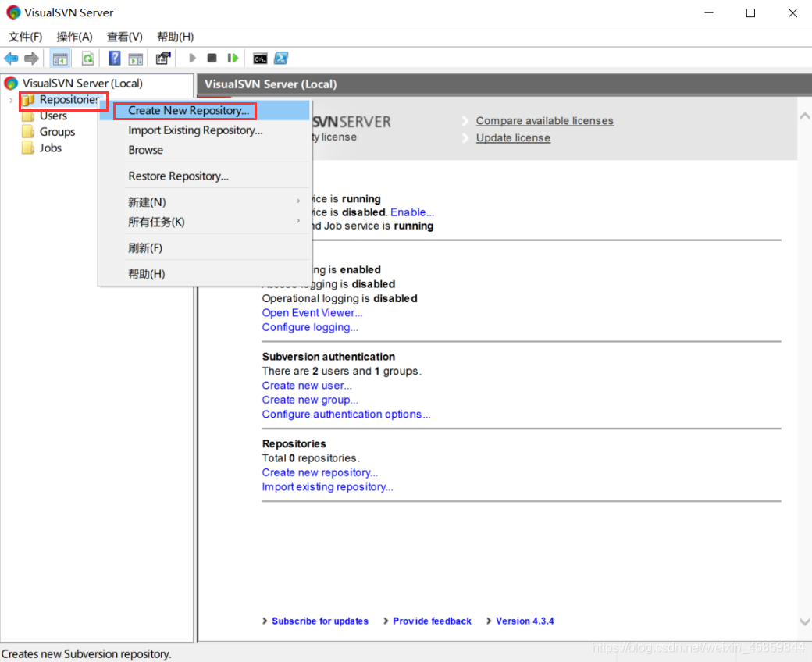
Task: Click the VisualSVN Server (Local) root node icon
Action: click(11, 84)
